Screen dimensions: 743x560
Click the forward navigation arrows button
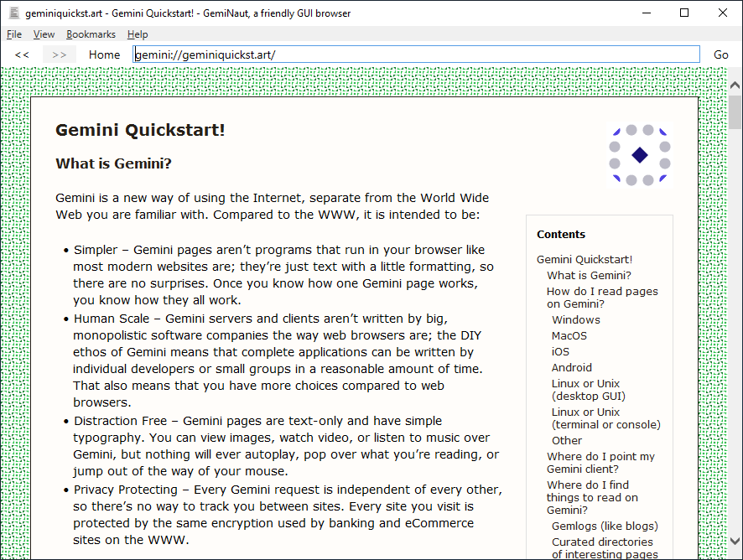[59, 54]
